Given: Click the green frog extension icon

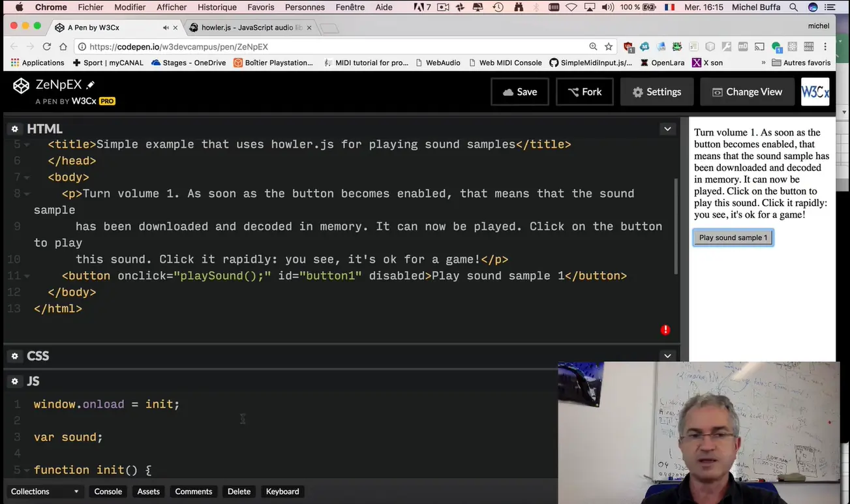Looking at the screenshot, I should 677,46.
